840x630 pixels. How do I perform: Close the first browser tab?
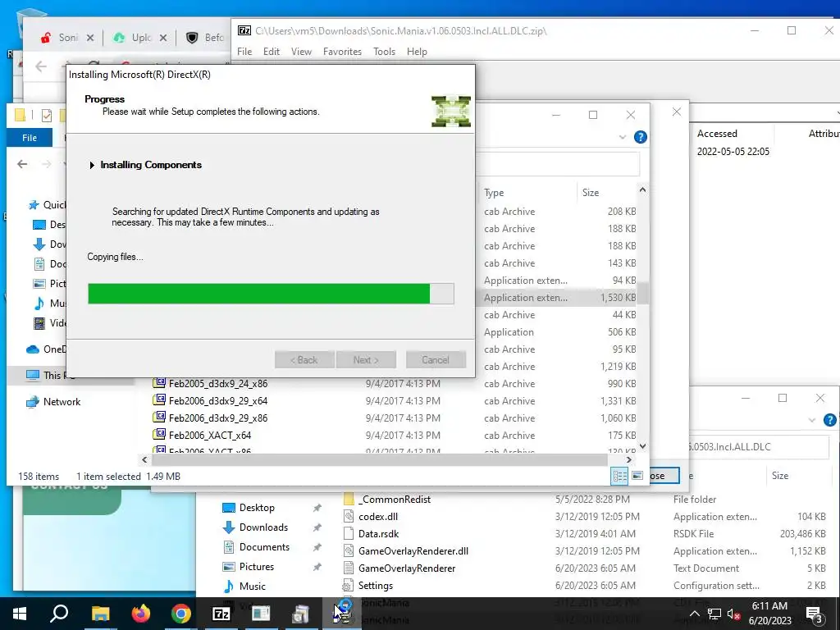click(x=90, y=38)
